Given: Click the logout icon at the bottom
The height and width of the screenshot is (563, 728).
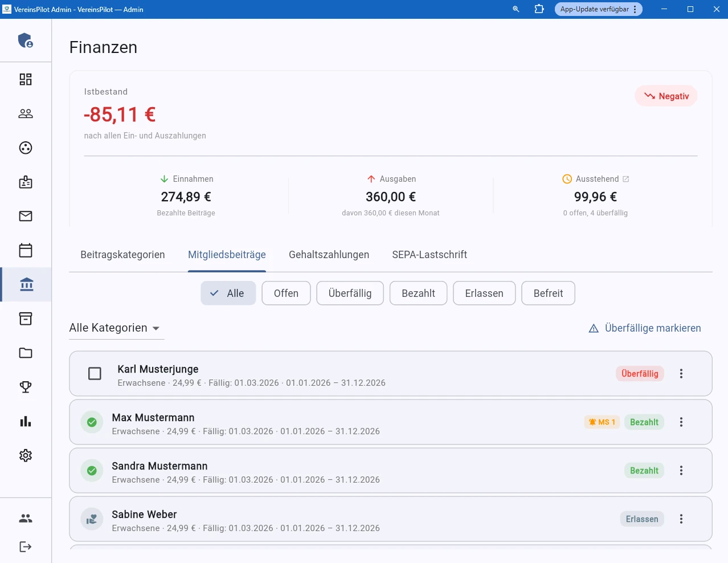Looking at the screenshot, I should coord(25,546).
